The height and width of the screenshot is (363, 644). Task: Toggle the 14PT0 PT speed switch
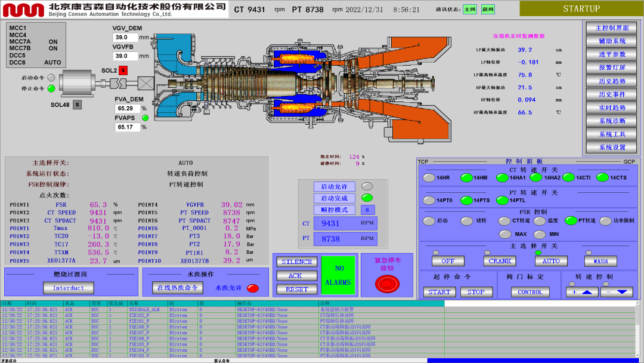429,200
